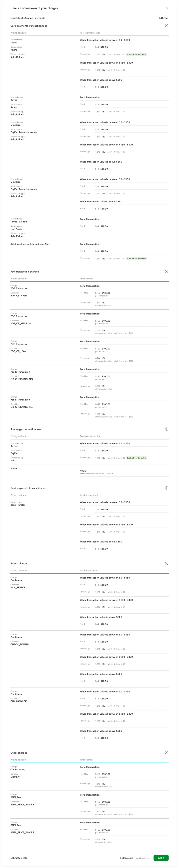Select the Bank Transfer transfer type
This screenshot has height=868, width=179.
18,505
